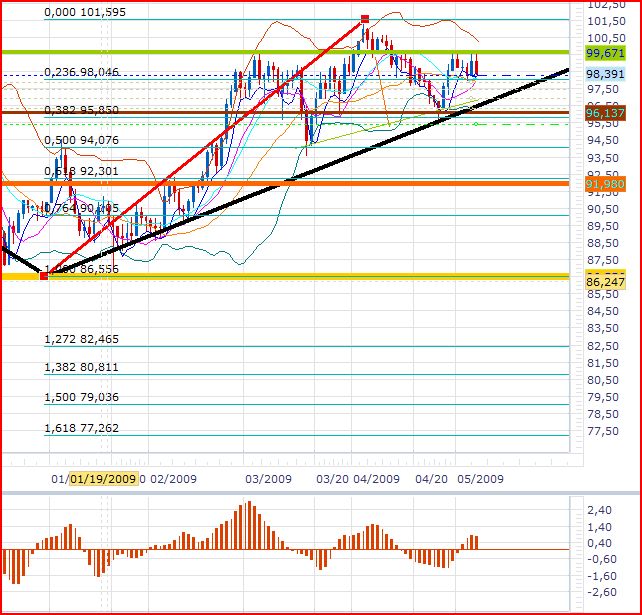The height and width of the screenshot is (615, 642).
Task: Click the red Fibonacci anchor at the bottom-left low
Action: click(43, 275)
